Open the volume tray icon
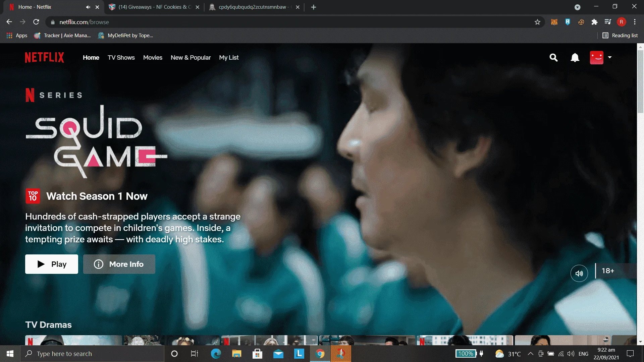 pos(571,354)
